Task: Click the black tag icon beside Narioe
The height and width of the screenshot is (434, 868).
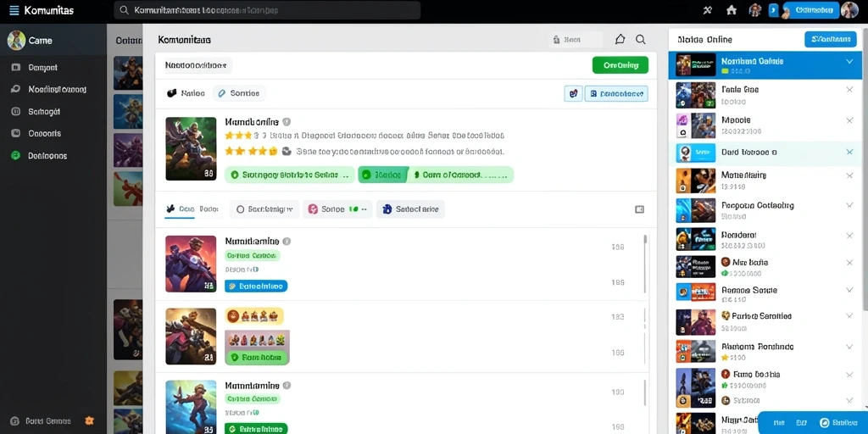Action: point(171,93)
